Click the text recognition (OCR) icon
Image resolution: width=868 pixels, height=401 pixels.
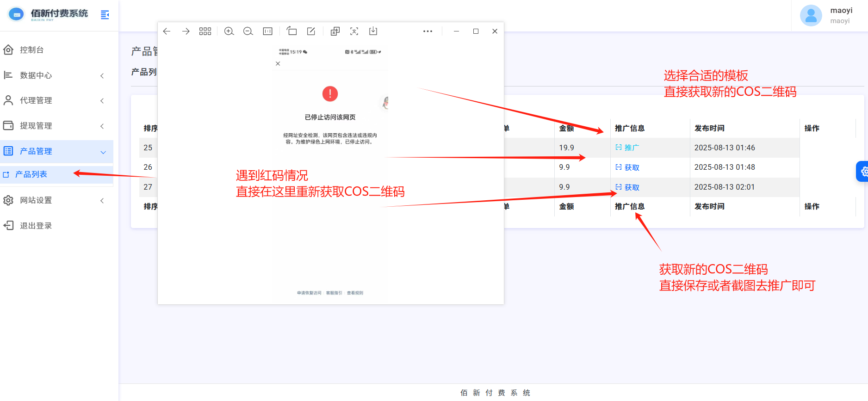pyautogui.click(x=354, y=31)
